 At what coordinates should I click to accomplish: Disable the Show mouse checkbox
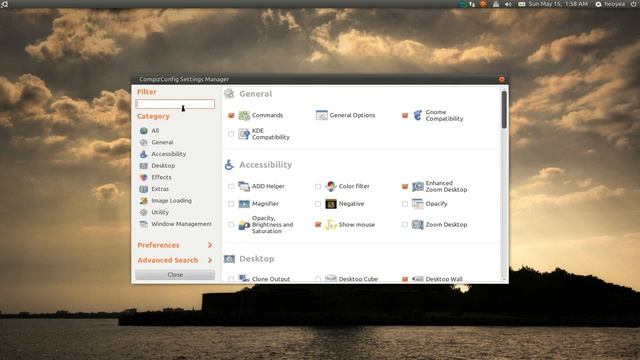(x=318, y=224)
